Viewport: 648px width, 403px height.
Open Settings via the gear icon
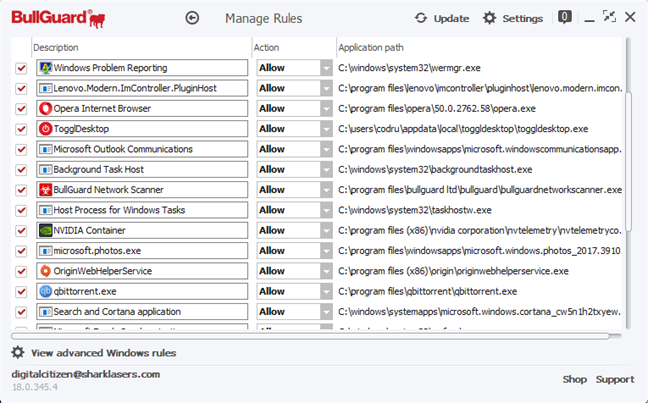click(x=489, y=18)
